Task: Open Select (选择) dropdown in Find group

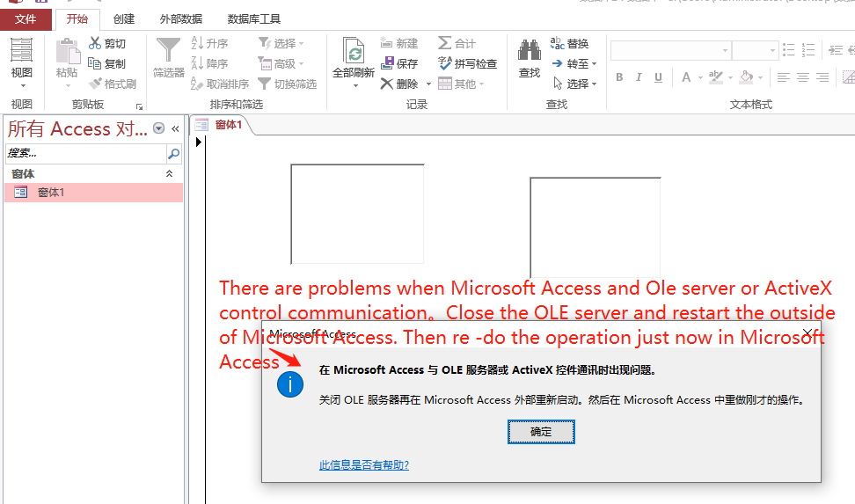Action: [574, 84]
